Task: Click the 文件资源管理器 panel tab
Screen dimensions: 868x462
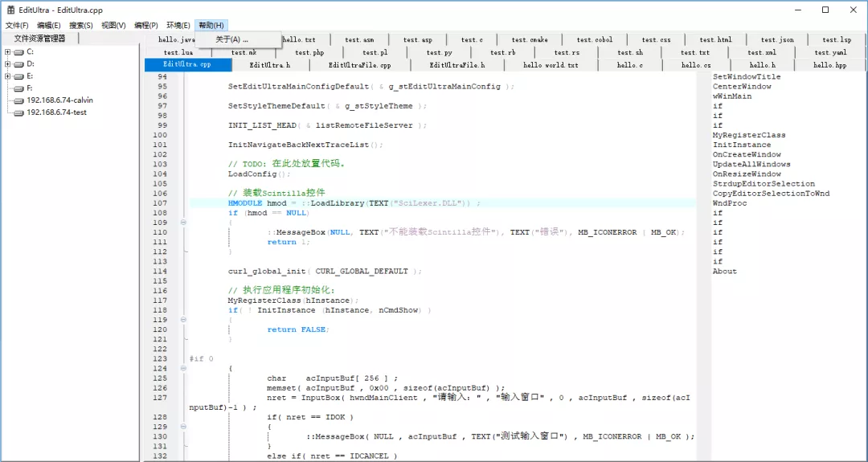Action: (x=40, y=39)
